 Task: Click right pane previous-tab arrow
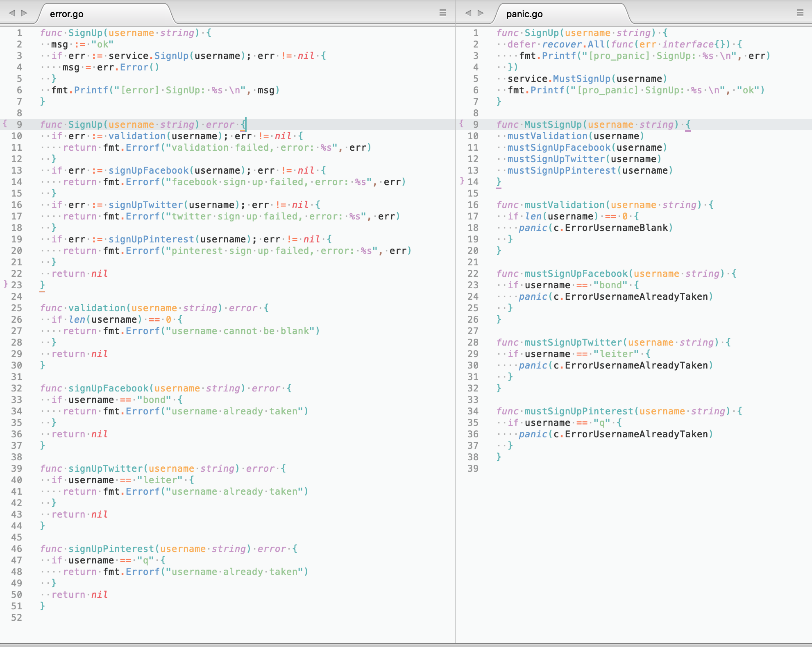(468, 13)
